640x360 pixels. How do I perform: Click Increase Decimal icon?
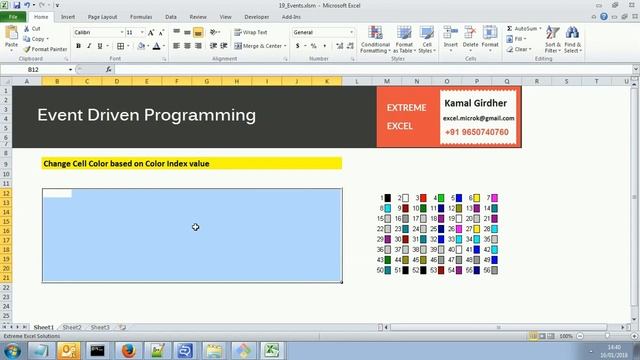(340, 46)
